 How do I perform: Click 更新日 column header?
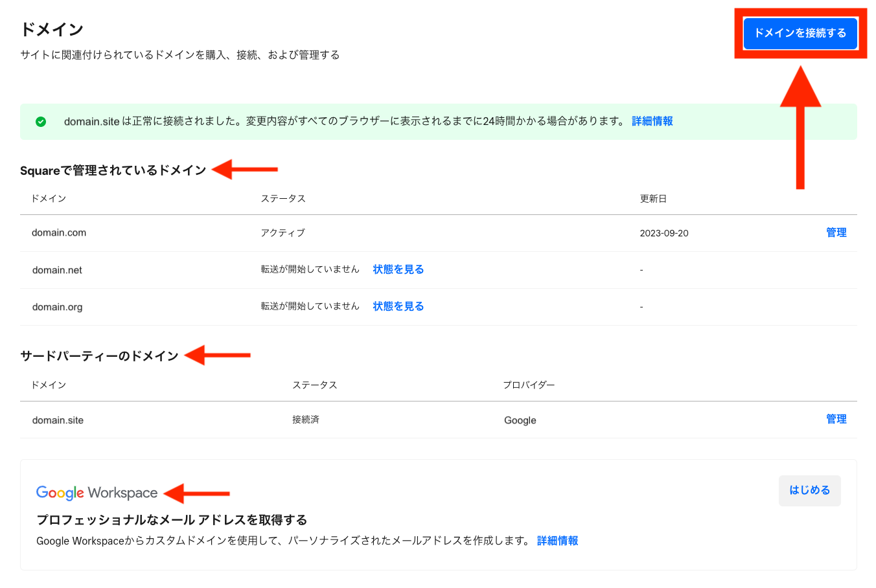pyautogui.click(x=653, y=199)
